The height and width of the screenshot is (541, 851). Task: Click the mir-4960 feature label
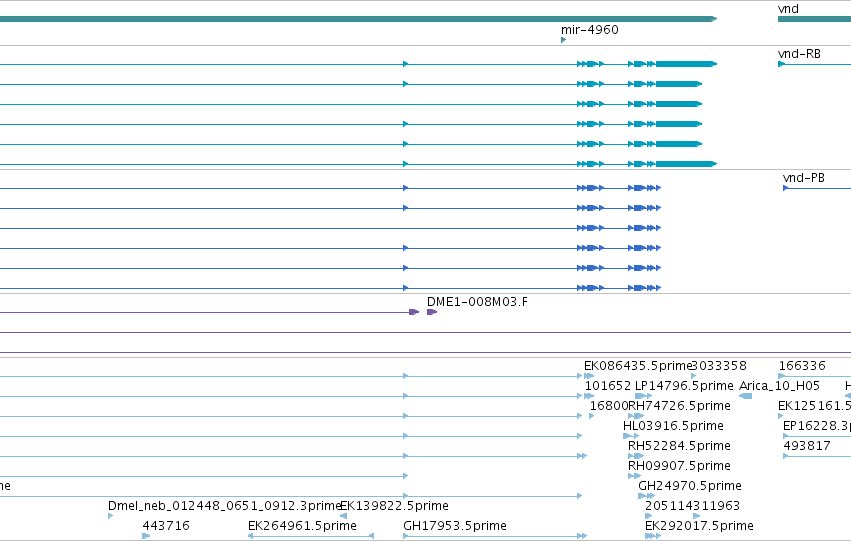(589, 30)
